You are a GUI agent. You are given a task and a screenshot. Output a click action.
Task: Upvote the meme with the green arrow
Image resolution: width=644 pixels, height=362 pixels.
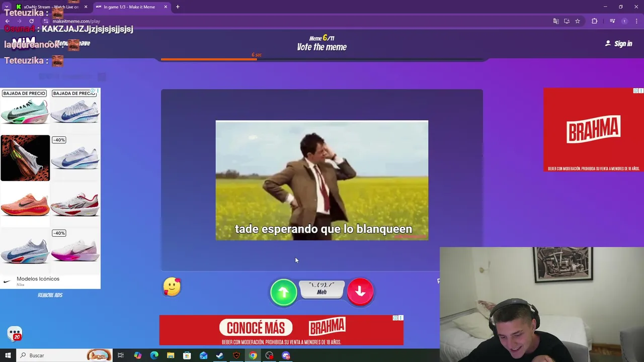click(x=284, y=292)
